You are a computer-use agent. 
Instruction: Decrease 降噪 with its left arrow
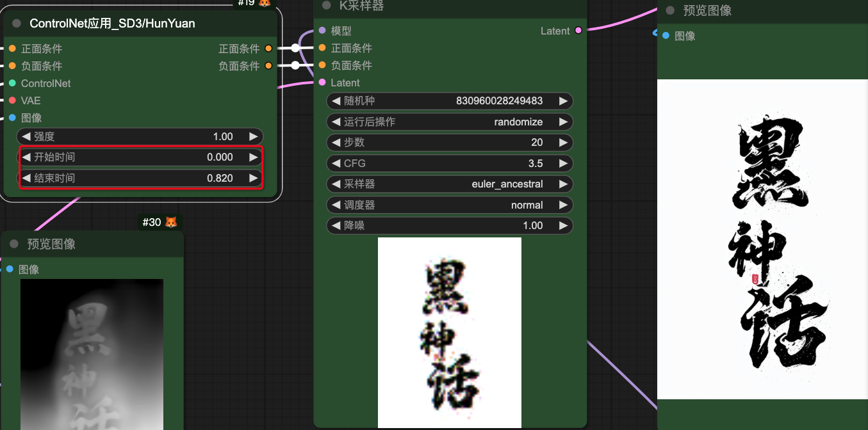pyautogui.click(x=336, y=225)
